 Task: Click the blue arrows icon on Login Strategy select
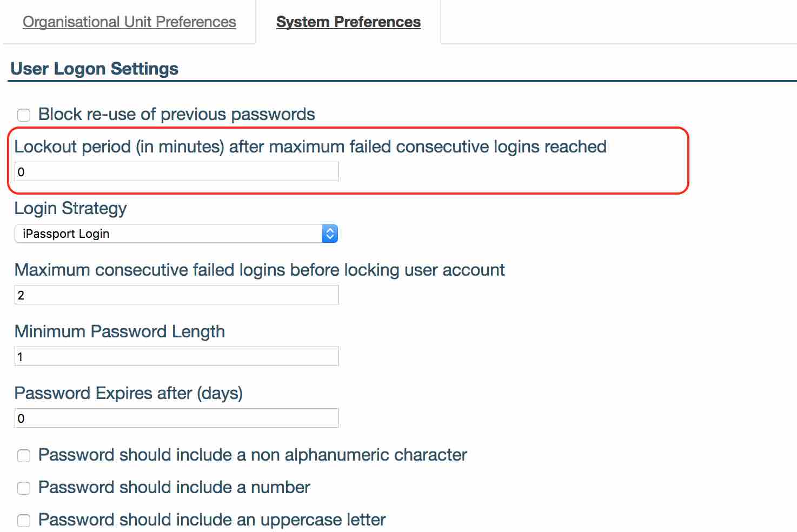tap(330, 234)
